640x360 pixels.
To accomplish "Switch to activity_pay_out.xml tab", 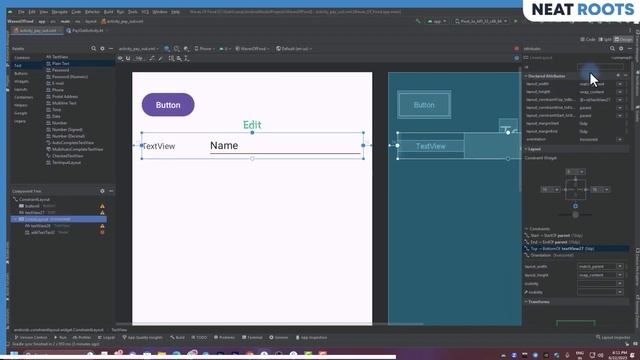I will click(37, 31).
